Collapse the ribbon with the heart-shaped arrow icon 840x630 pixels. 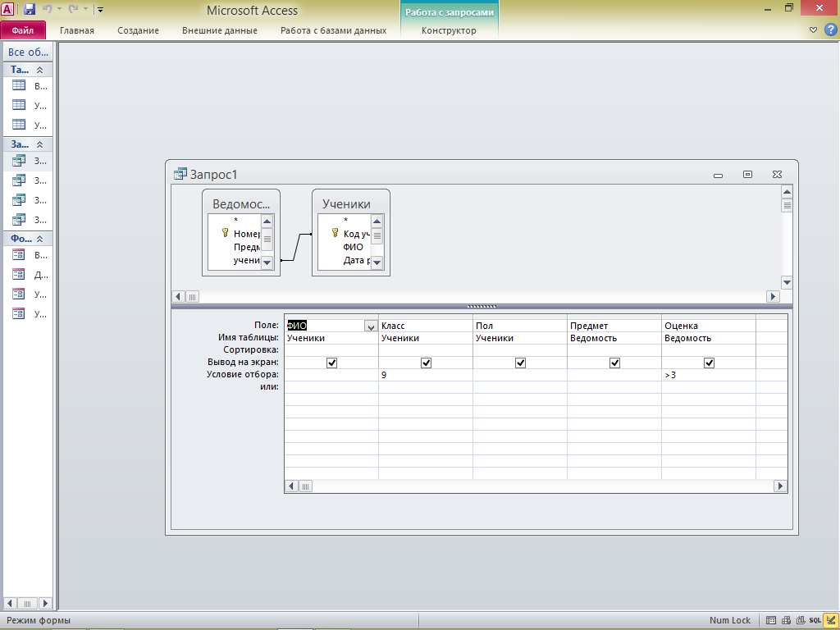point(813,30)
